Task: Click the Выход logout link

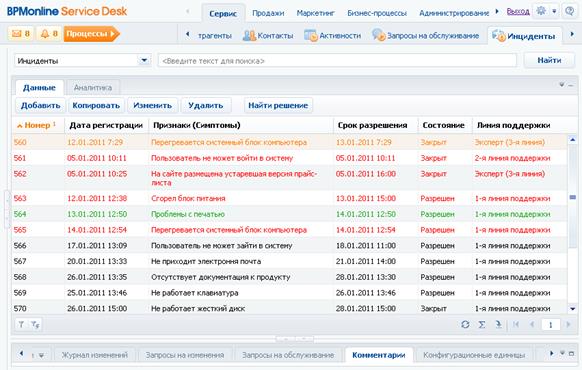Action: (x=518, y=12)
